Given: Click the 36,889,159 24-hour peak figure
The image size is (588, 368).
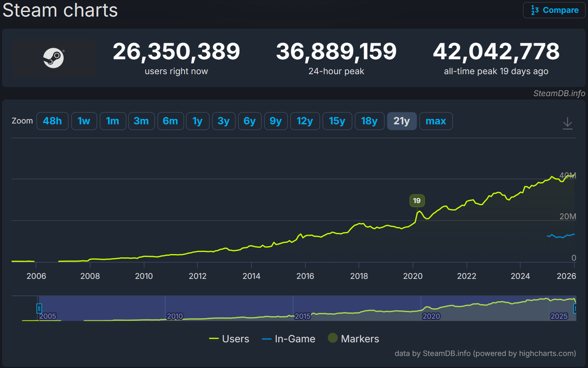Looking at the screenshot, I should coord(336,51).
